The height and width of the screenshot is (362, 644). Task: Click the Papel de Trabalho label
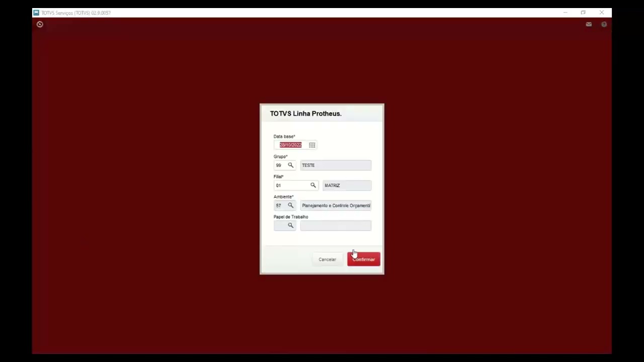coord(291,217)
